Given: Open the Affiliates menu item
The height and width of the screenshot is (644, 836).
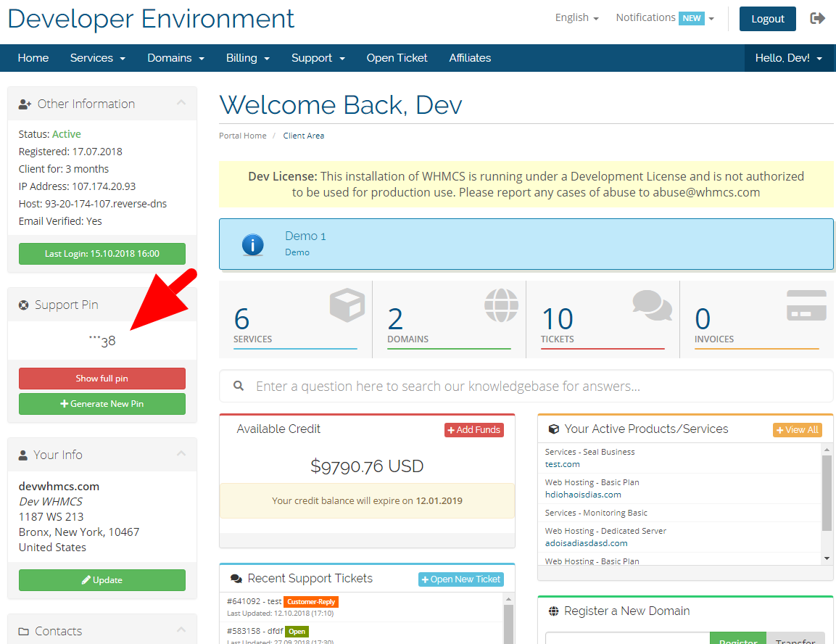Looking at the screenshot, I should (470, 58).
